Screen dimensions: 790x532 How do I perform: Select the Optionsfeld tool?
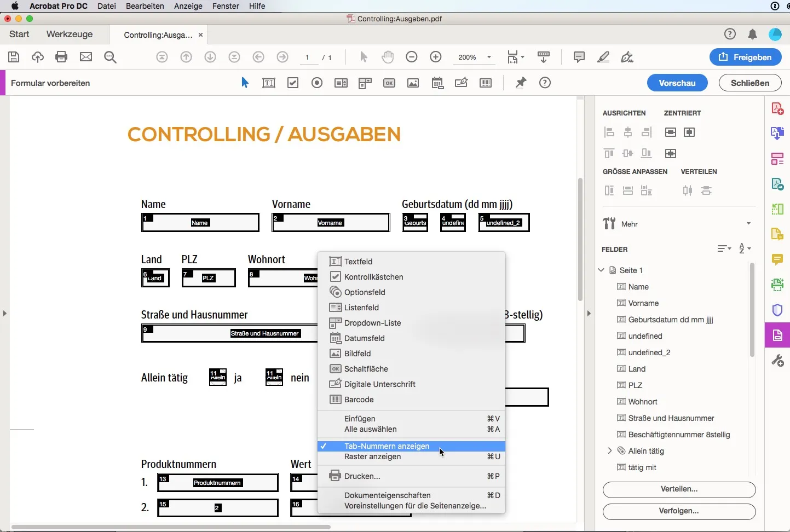317,83
